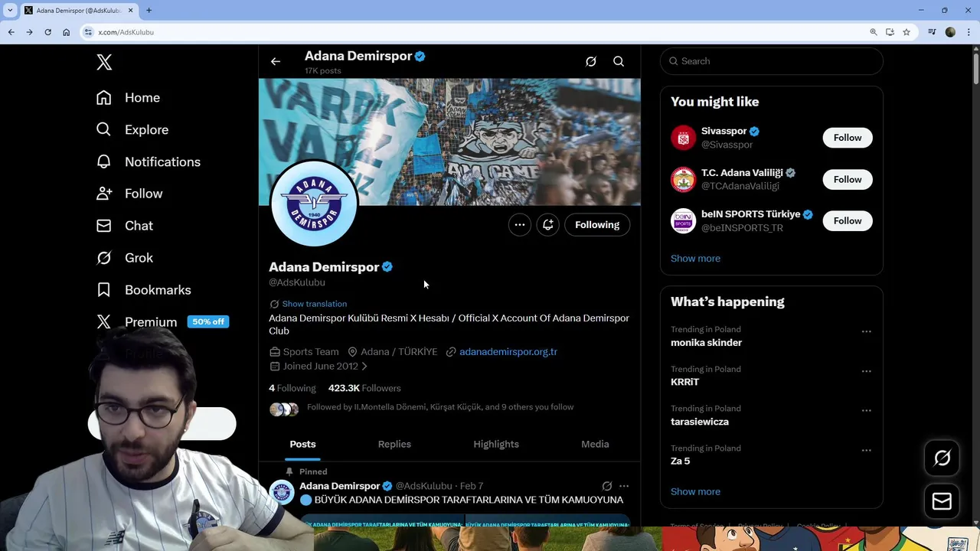Follow T.C. Adana Valiliği
Viewport: 980px width, 551px height.
coord(848,180)
